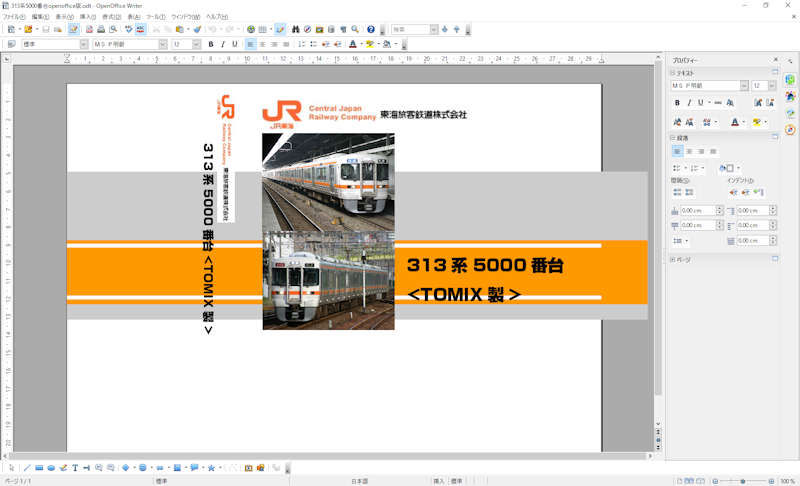Select the Text tool in drawing toolbar
Image resolution: width=800 pixels, height=486 pixels.
tap(75, 468)
